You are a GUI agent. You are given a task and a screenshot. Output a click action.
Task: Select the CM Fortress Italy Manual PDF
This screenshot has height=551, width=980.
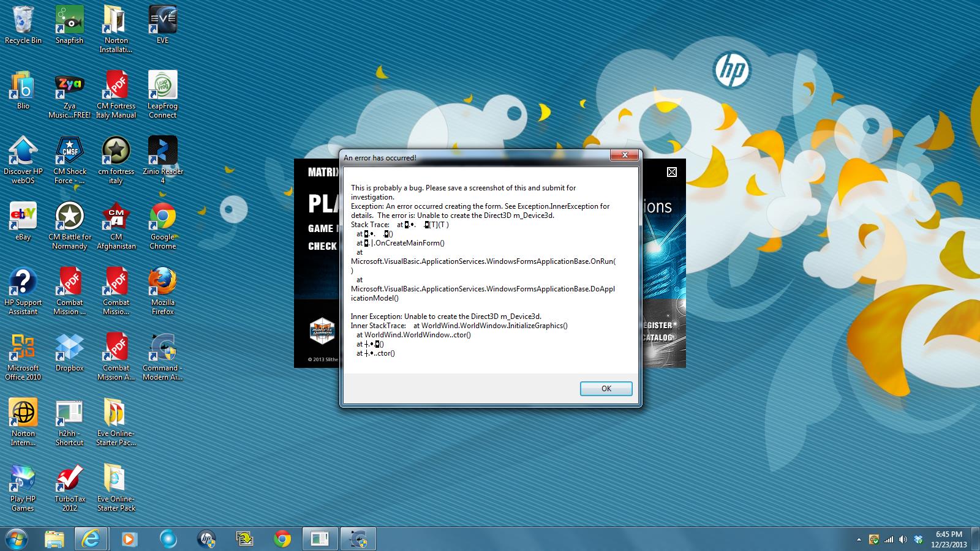click(x=116, y=95)
